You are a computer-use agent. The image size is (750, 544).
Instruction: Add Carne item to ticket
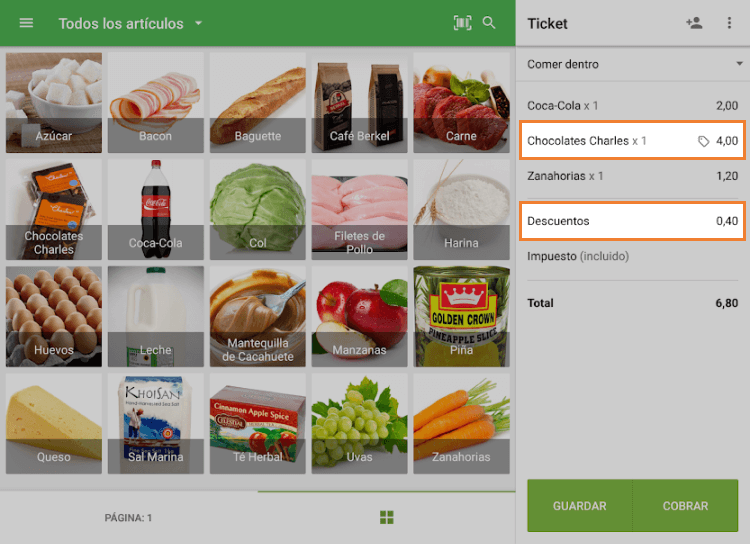[461, 103]
